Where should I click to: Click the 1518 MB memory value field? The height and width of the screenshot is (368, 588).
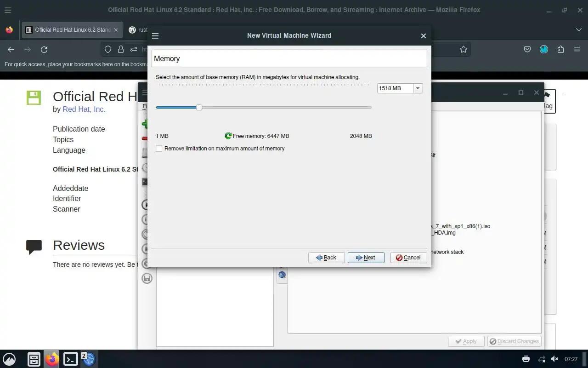pos(395,88)
